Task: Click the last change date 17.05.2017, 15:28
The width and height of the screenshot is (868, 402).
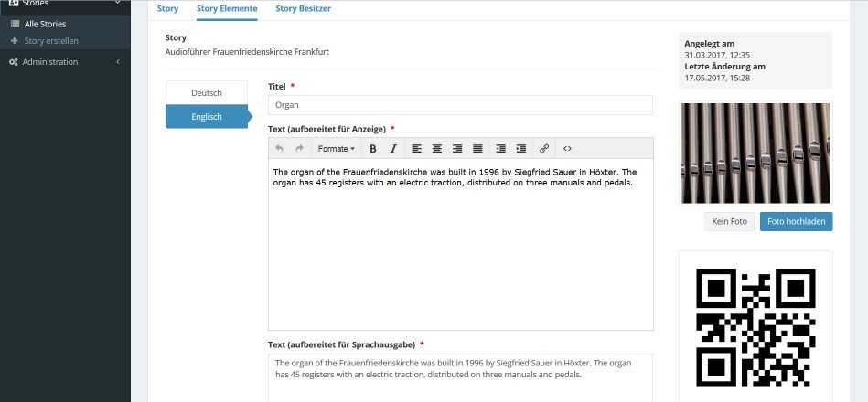Action: click(x=717, y=78)
